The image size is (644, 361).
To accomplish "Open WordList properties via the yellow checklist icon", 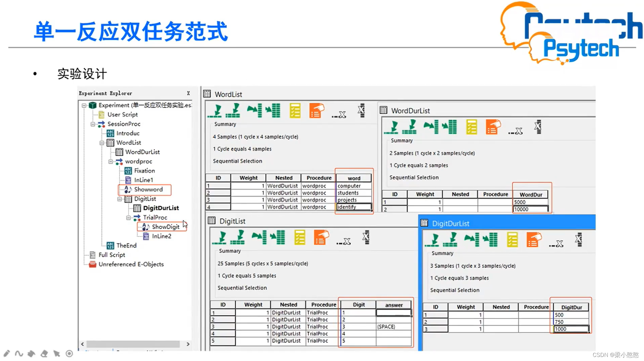I will pyautogui.click(x=295, y=111).
